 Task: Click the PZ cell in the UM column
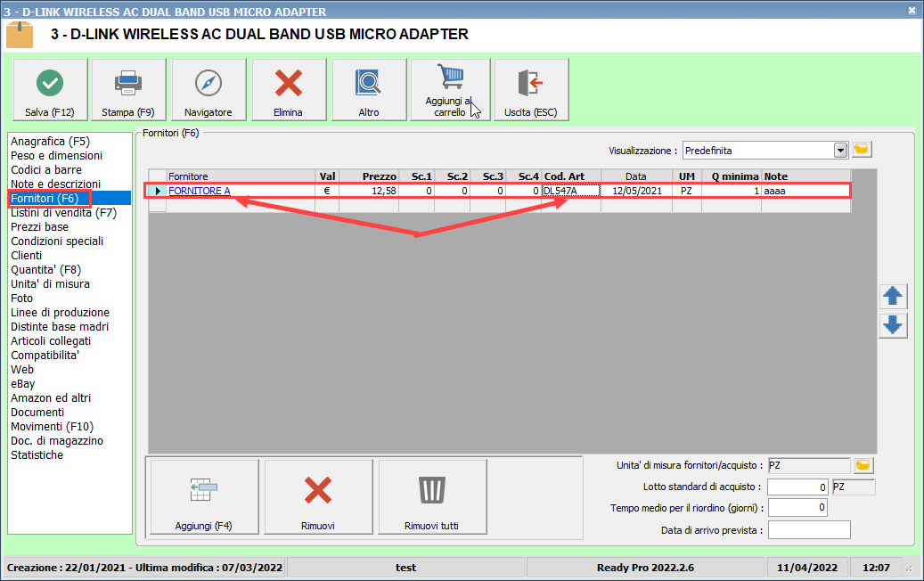tap(686, 191)
